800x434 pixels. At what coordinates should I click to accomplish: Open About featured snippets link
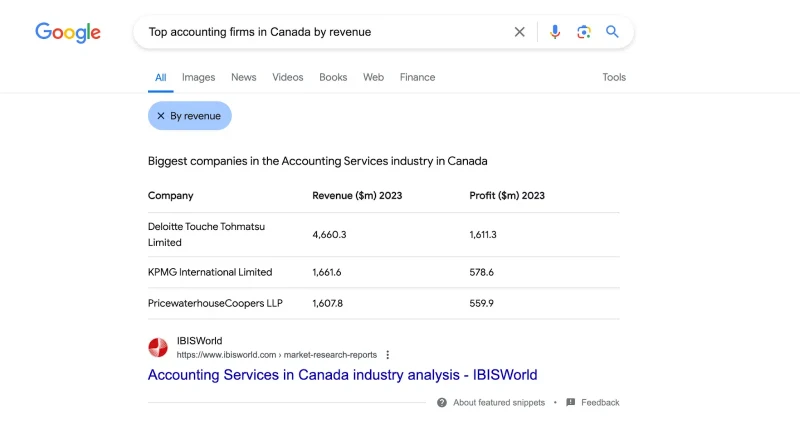(499, 402)
